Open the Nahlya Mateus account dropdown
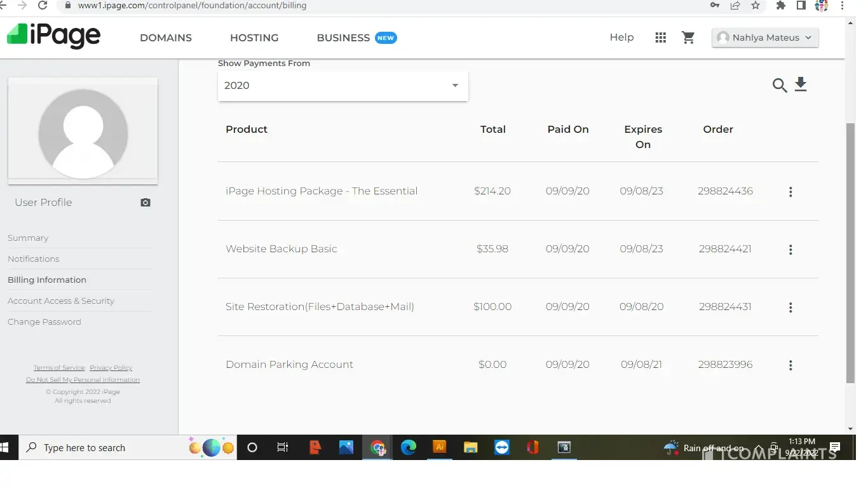The width and height of the screenshot is (868, 488). click(765, 37)
